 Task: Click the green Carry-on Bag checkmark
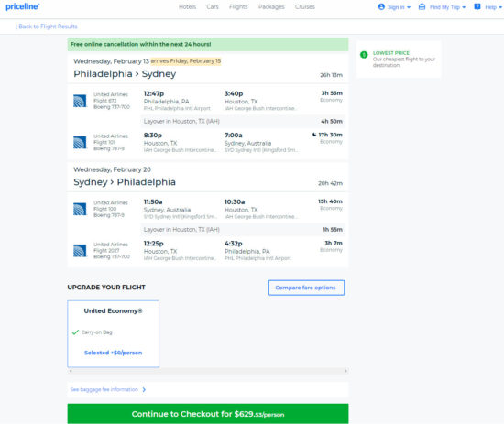tap(75, 332)
